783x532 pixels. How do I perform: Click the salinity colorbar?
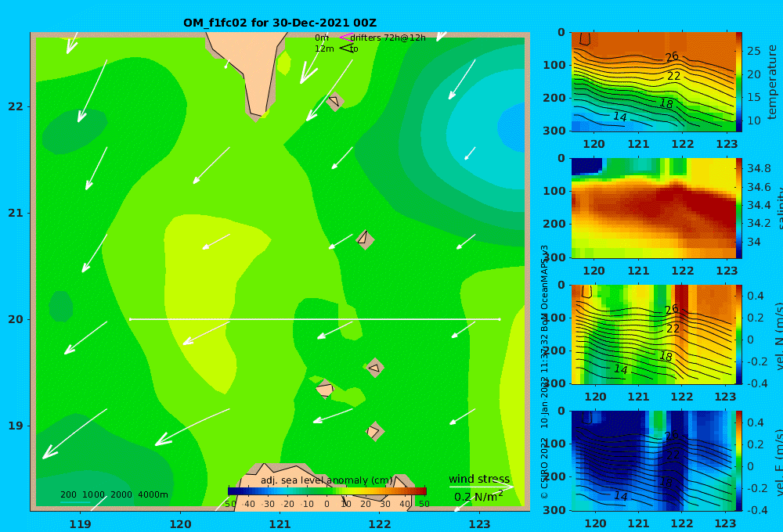[x=739, y=208]
